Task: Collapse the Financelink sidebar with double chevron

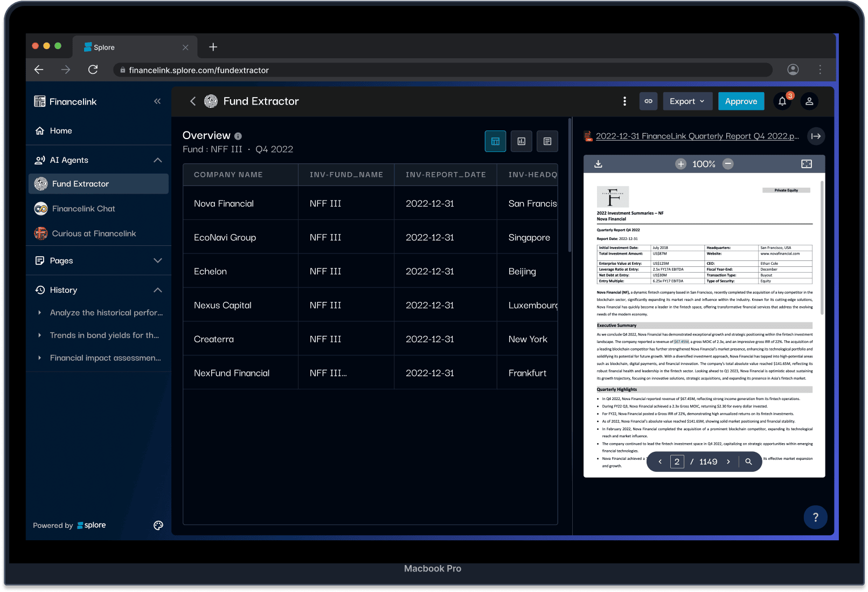Action: pos(157,101)
